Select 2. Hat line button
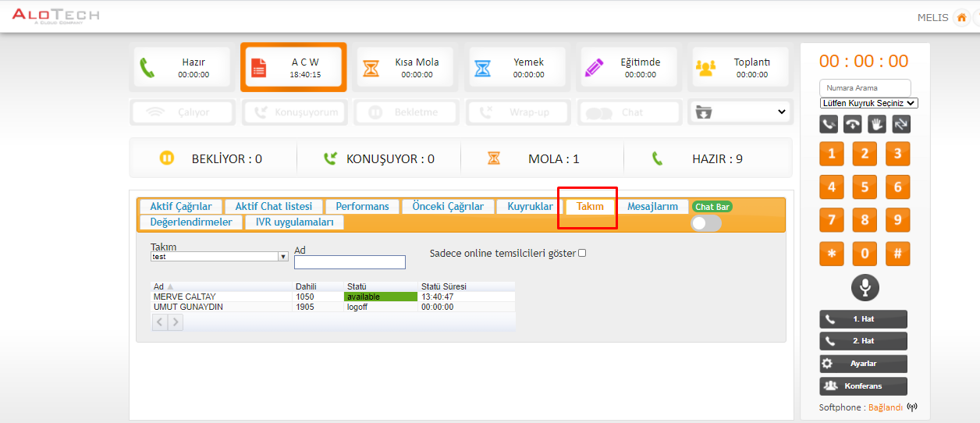This screenshot has width=980, height=423. click(863, 341)
